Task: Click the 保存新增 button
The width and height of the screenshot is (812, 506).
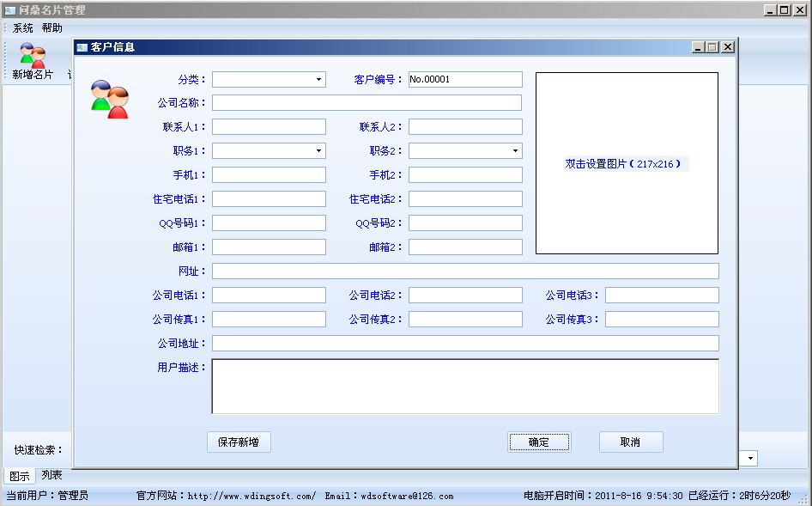Action: [239, 442]
